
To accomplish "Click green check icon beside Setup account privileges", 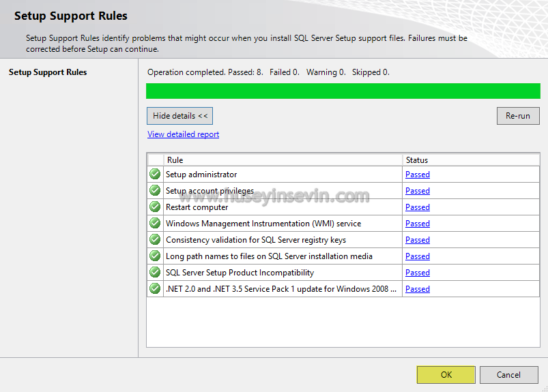I will (155, 190).
